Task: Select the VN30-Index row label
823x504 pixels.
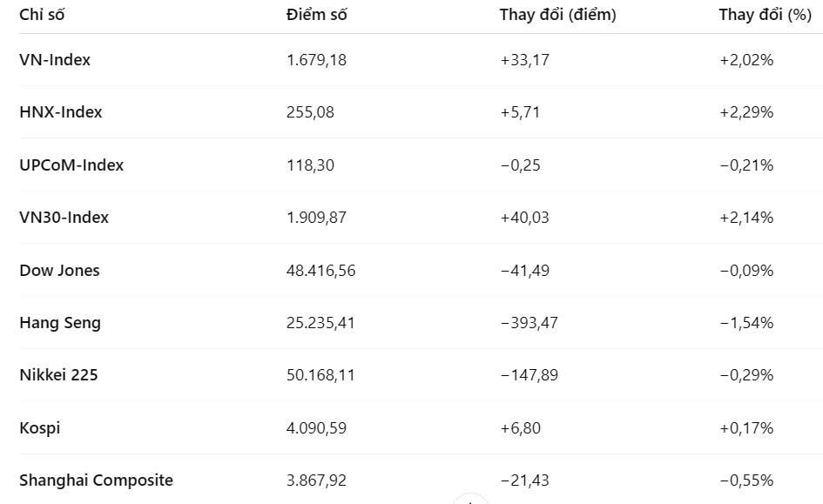Action: (64, 218)
